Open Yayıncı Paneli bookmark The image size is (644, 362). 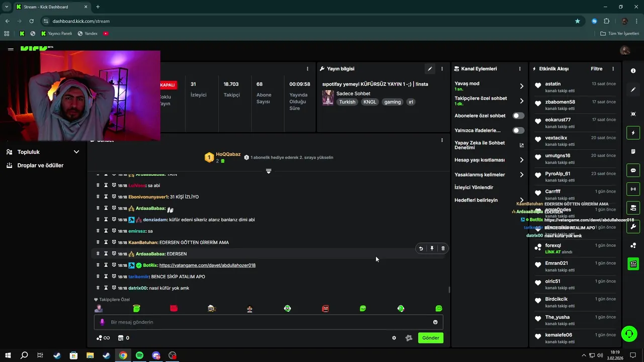[56, 34]
